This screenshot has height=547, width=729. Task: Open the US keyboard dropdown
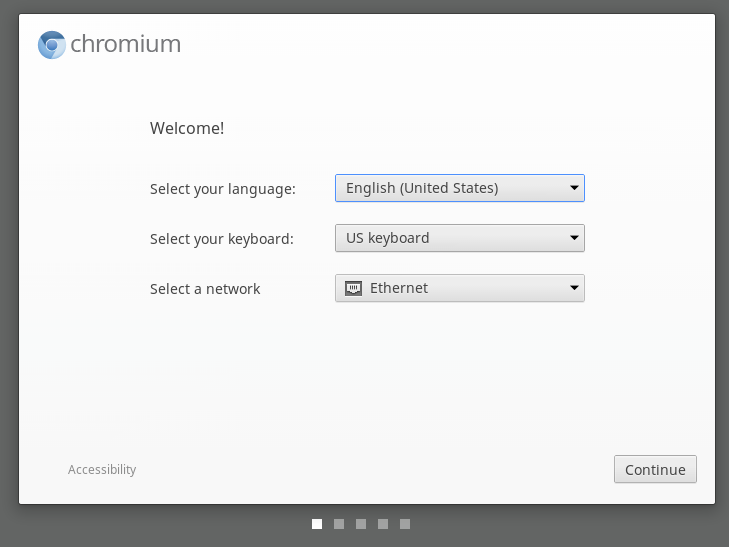pos(460,238)
